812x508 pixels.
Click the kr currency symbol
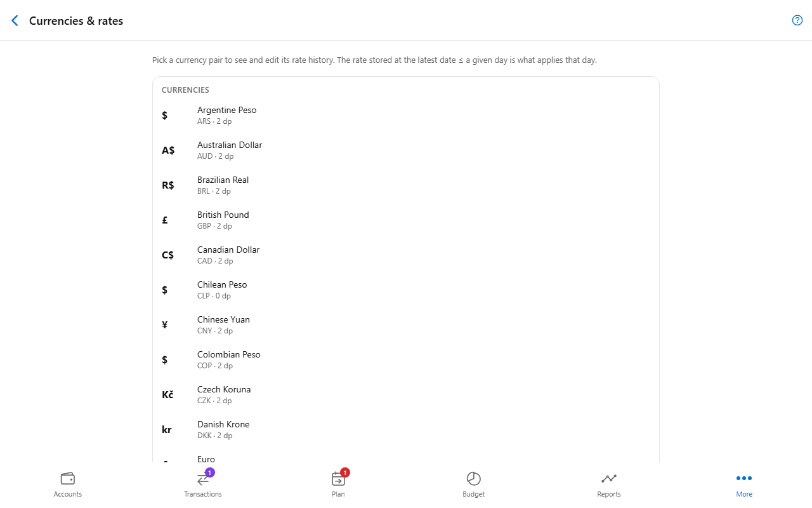(x=167, y=430)
